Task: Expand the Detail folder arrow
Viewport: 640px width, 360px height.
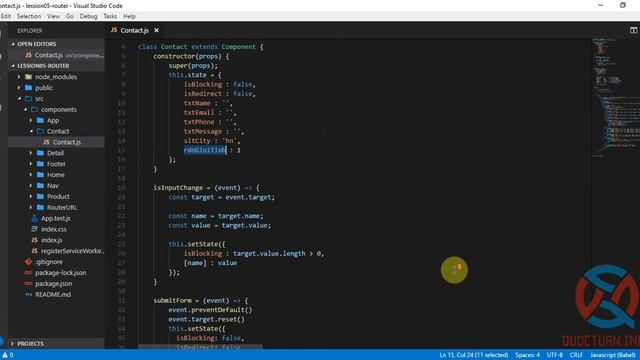Action: (31, 153)
